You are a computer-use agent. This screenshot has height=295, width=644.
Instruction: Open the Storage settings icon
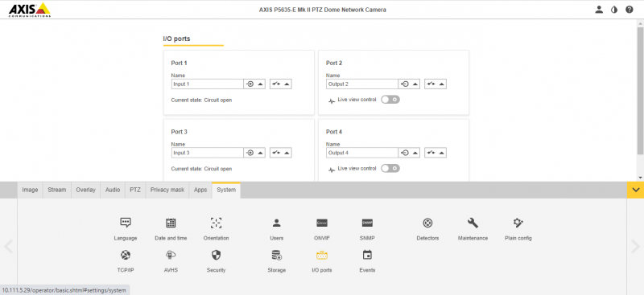[276, 255]
